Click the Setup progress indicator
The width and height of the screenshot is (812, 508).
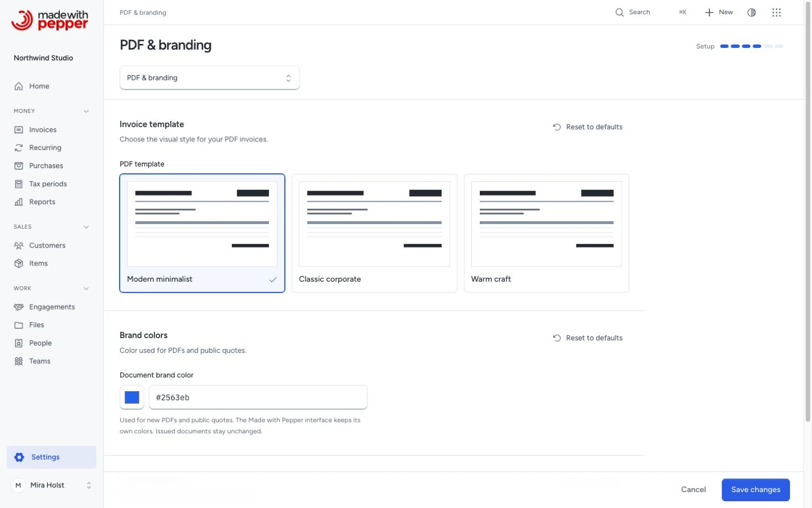[740, 46]
